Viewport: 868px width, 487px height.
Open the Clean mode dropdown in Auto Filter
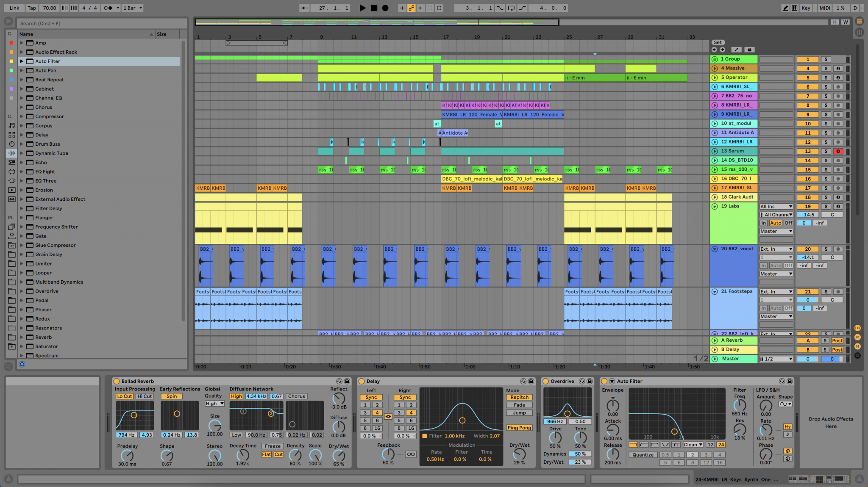[x=693, y=445]
